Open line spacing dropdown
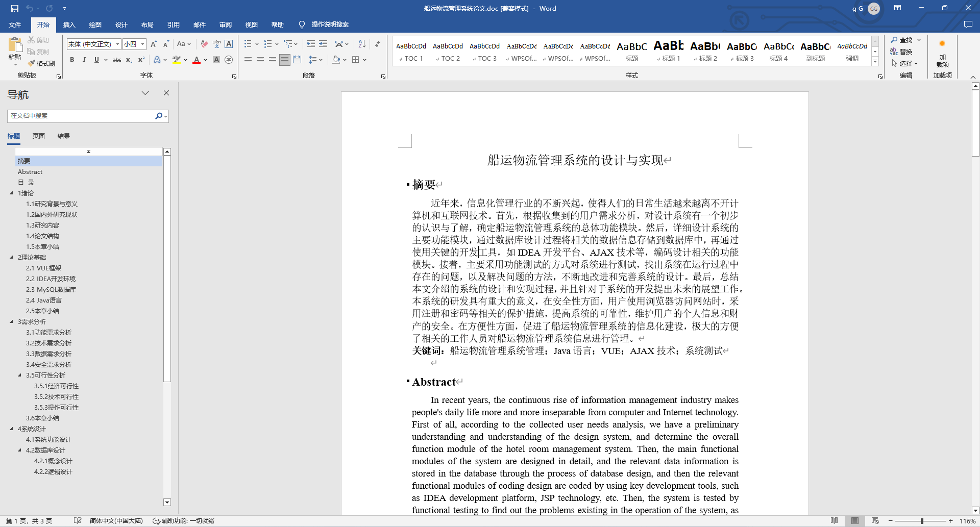This screenshot has width=980, height=527. (x=316, y=60)
